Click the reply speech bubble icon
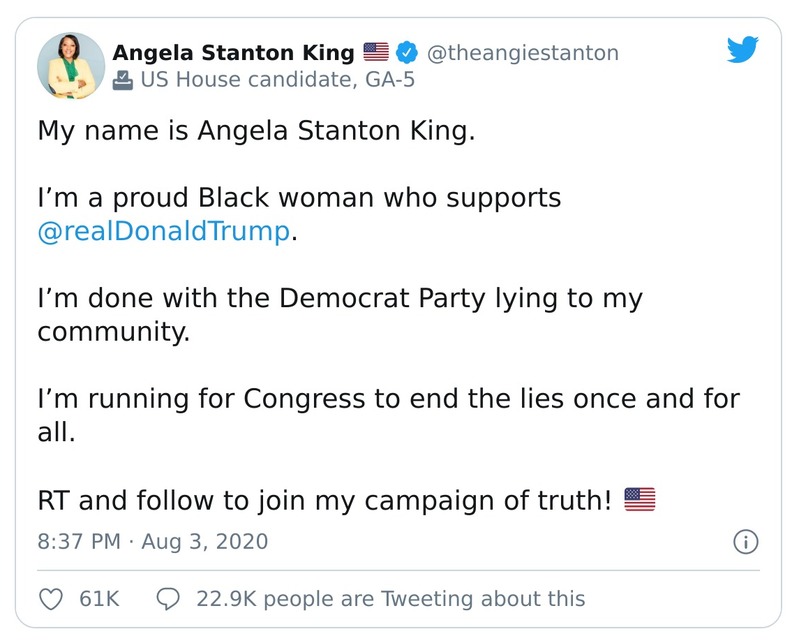The width and height of the screenshot is (799, 643). 169,598
